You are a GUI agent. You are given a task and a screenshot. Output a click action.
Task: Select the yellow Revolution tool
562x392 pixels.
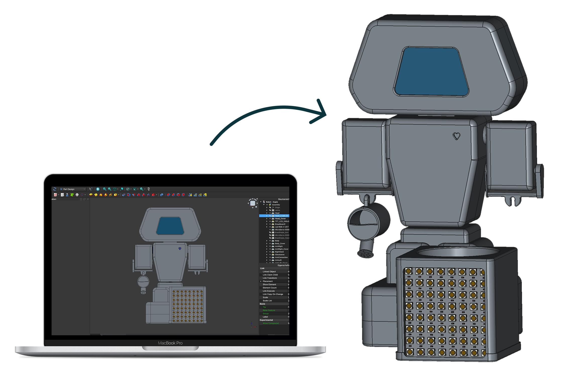96,195
